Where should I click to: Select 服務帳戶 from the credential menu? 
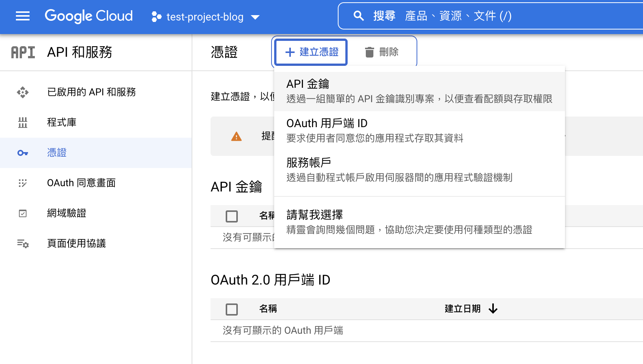419,170
